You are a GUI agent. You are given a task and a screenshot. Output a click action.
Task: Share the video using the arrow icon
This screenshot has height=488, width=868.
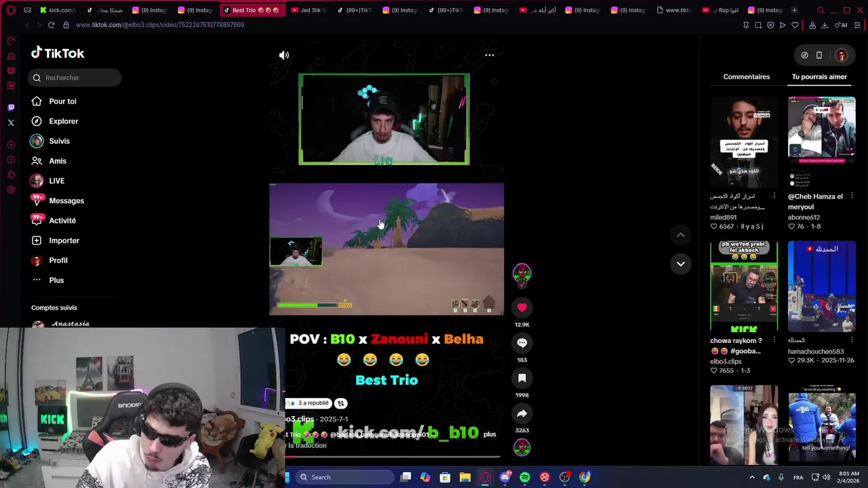tap(522, 413)
